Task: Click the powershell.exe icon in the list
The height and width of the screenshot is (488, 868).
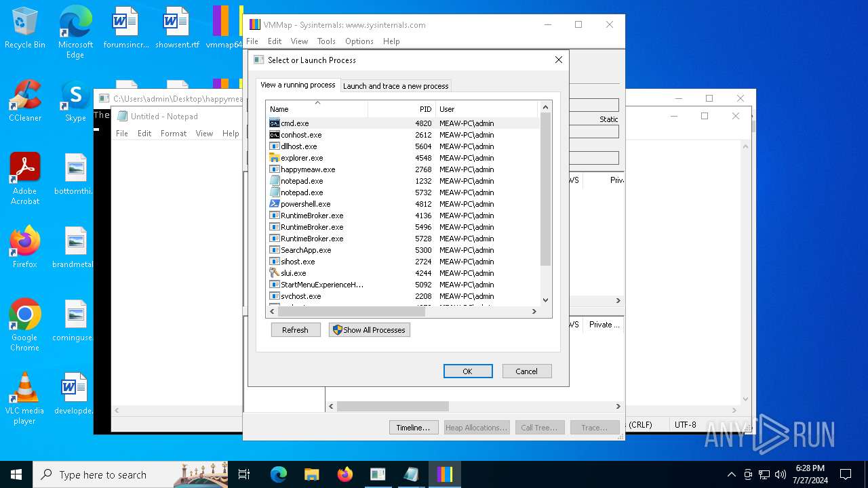Action: tap(275, 204)
